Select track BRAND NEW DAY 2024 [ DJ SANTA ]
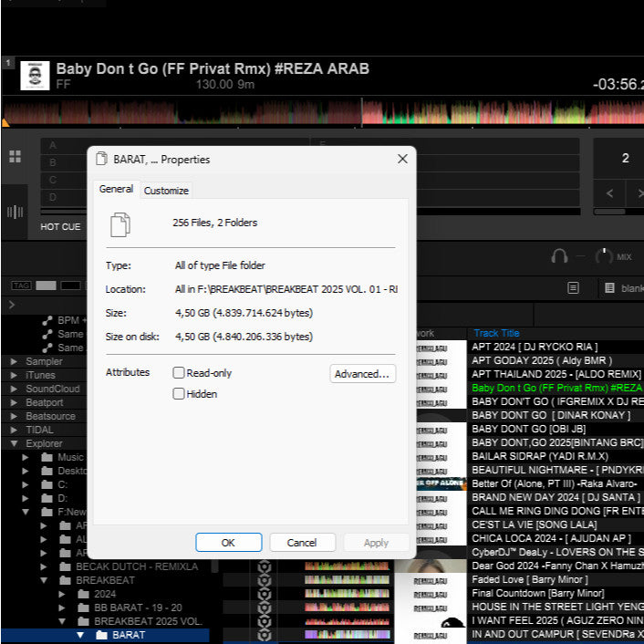The width and height of the screenshot is (644, 644). click(x=555, y=497)
